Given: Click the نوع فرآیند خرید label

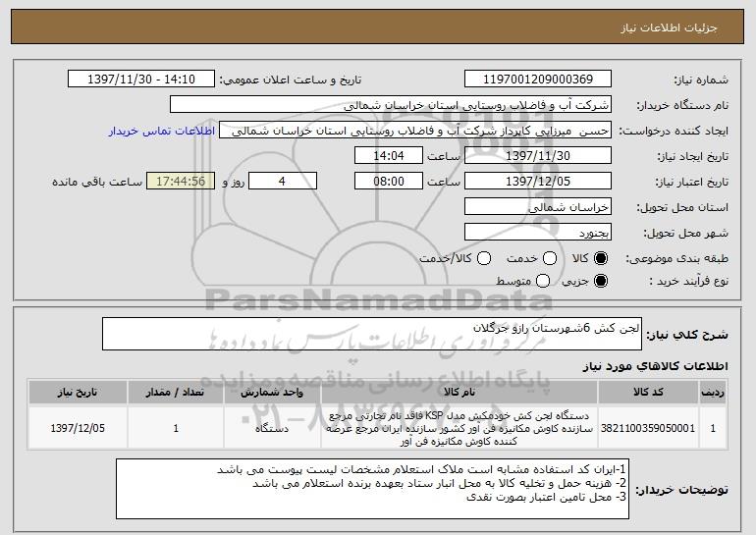Looking at the screenshot, I should [x=689, y=281].
